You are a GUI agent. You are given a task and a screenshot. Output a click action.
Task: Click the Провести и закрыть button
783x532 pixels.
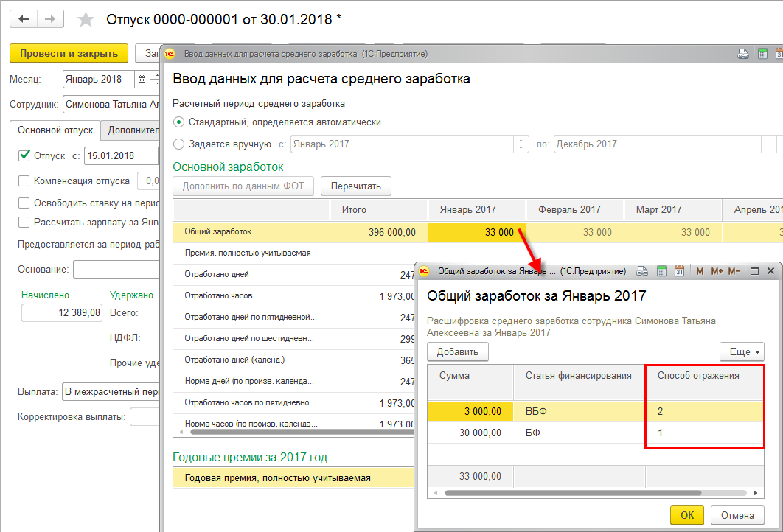tap(69, 53)
